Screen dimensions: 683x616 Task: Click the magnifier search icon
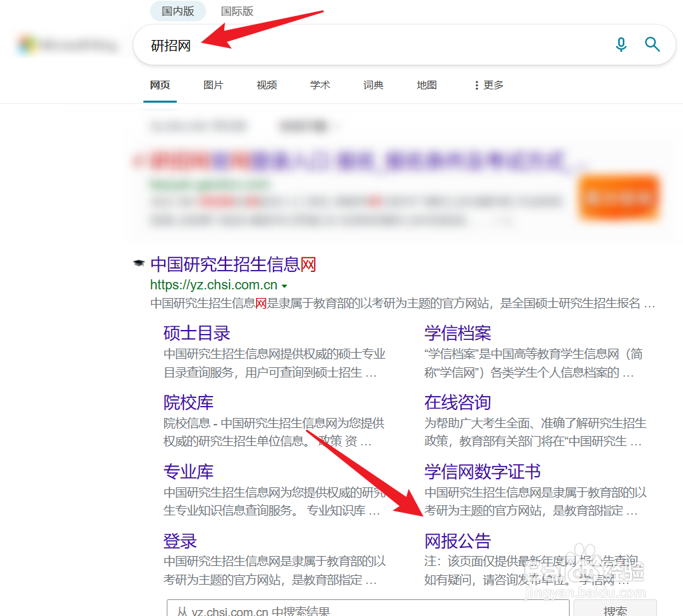[652, 45]
